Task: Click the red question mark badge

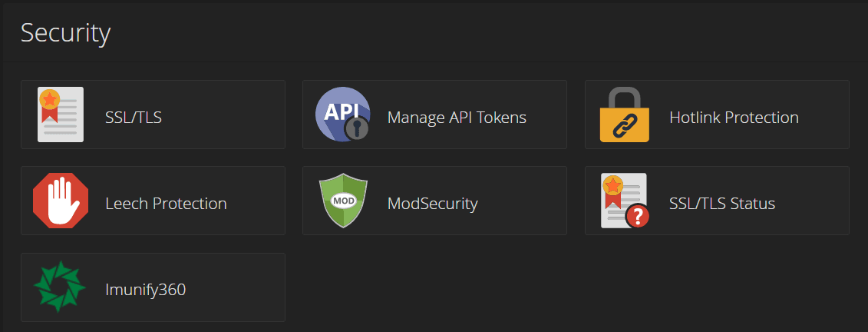Action: click(638, 217)
